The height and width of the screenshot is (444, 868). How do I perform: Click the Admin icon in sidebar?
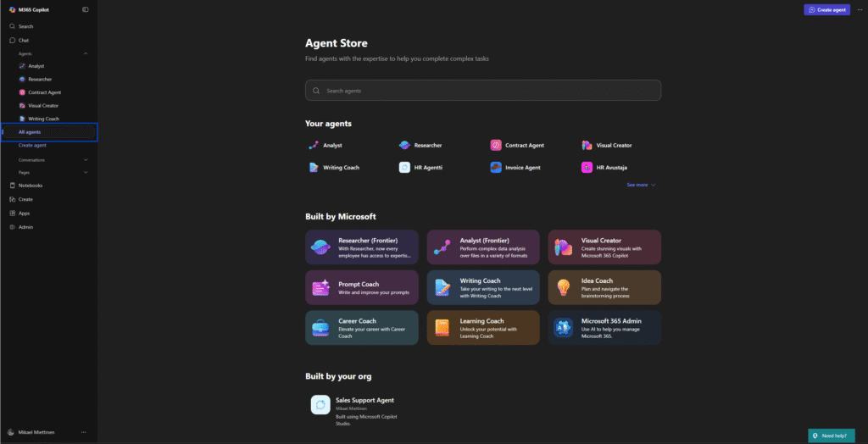pos(12,227)
